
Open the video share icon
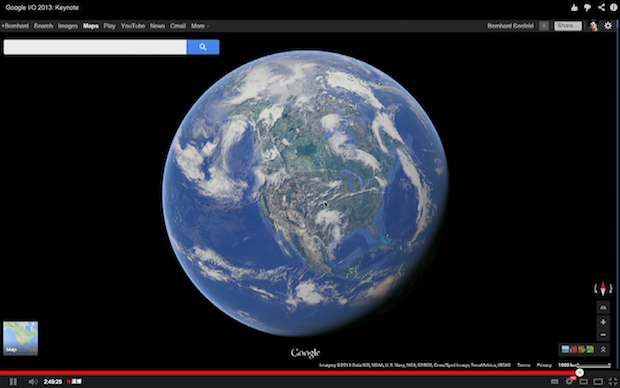601,7
